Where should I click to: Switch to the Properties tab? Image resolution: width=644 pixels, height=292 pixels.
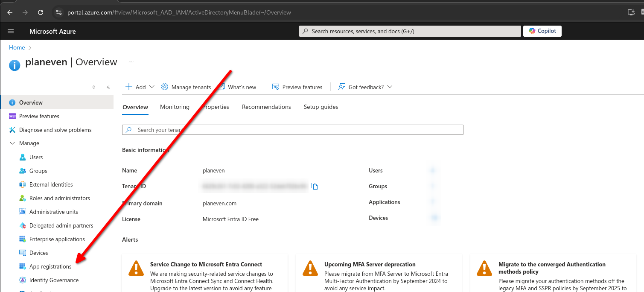(216, 107)
